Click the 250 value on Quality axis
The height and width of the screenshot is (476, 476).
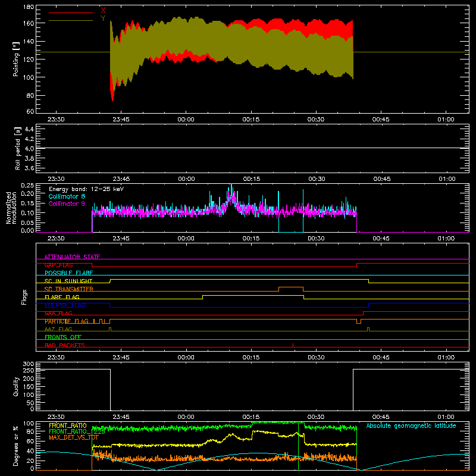[29, 370]
